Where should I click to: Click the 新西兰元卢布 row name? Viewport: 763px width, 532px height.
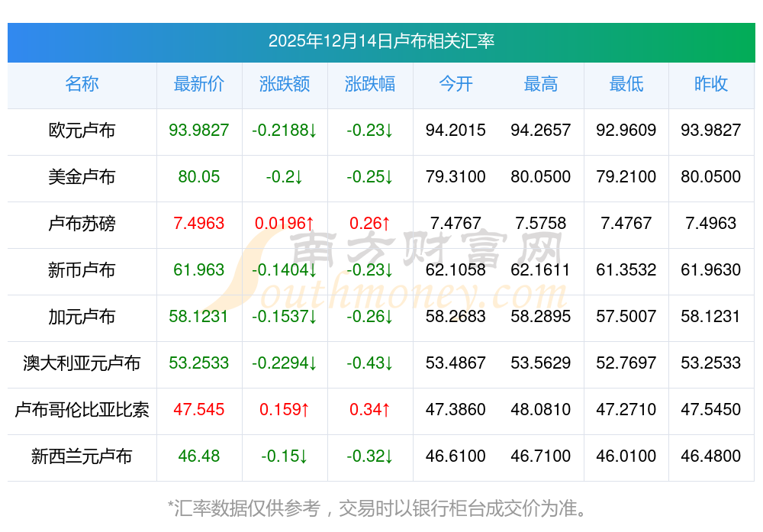click(82, 456)
